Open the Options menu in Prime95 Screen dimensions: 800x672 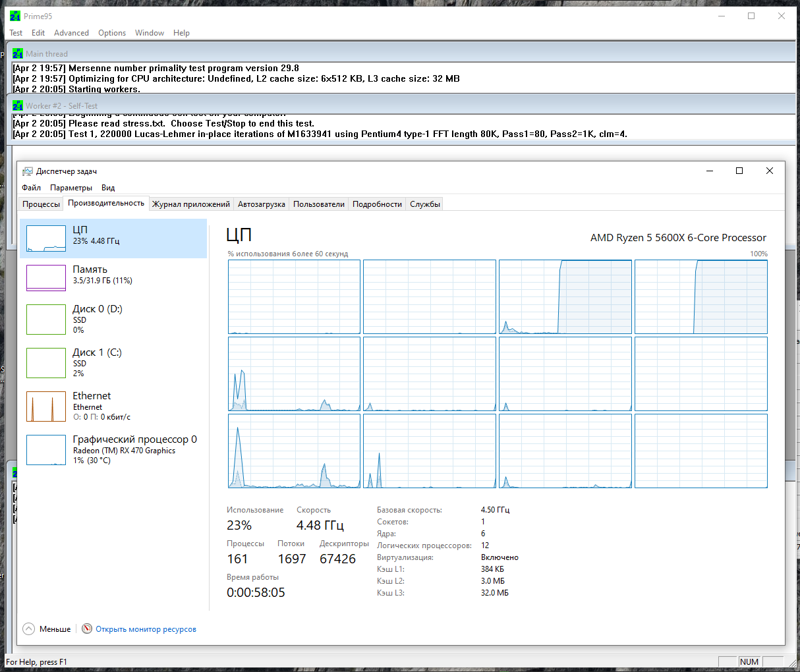[x=112, y=33]
